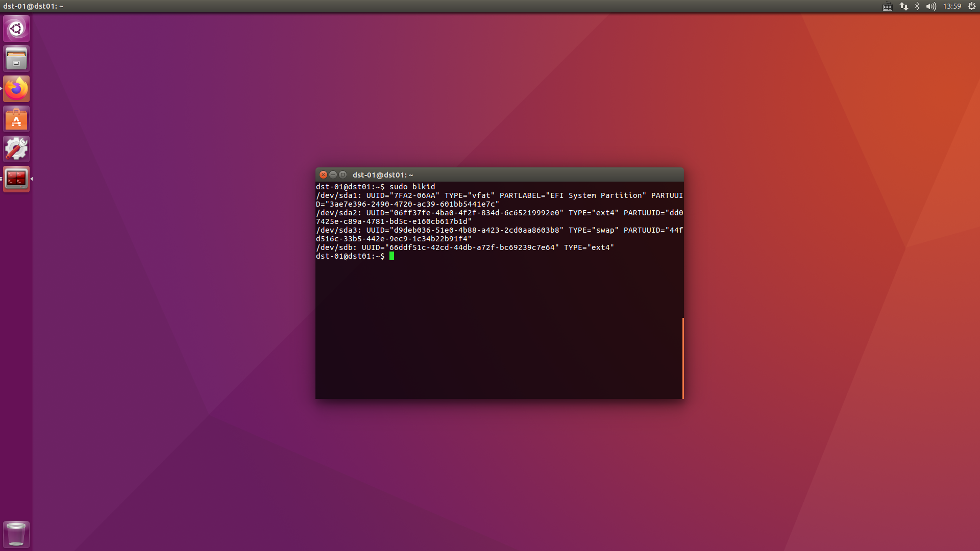The height and width of the screenshot is (551, 980).
Task: Click the /dev/sdb UUID output line
Action: [464, 247]
